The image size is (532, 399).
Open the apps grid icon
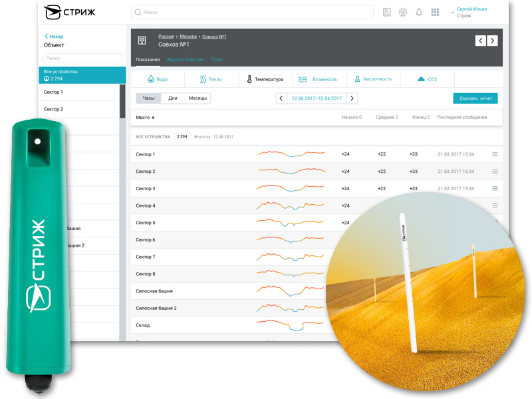tap(435, 12)
